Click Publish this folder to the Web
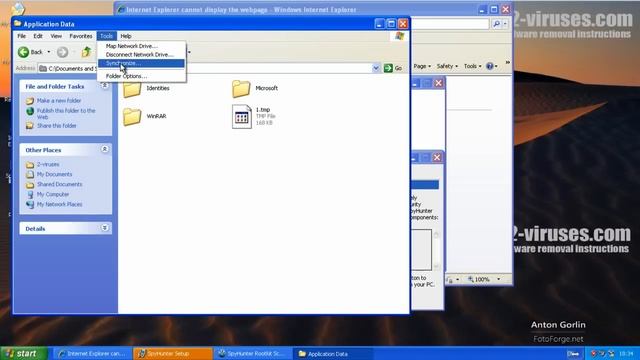This screenshot has height=360, width=640. point(66,113)
